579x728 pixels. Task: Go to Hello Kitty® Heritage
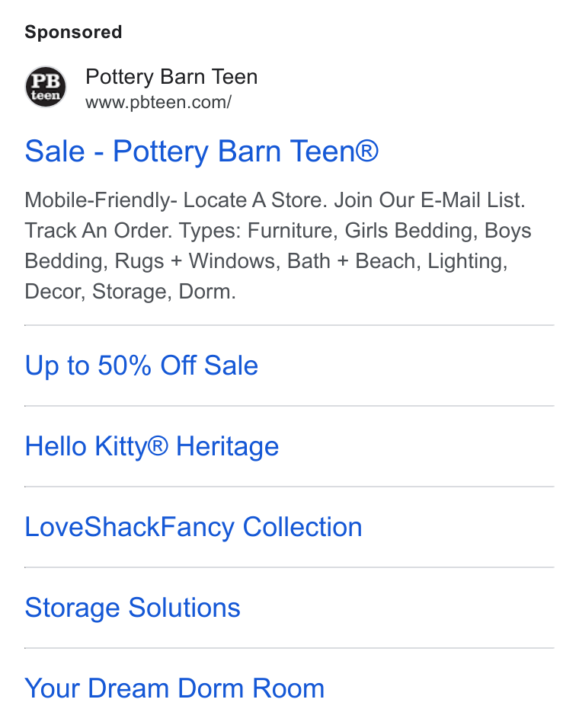point(152,447)
